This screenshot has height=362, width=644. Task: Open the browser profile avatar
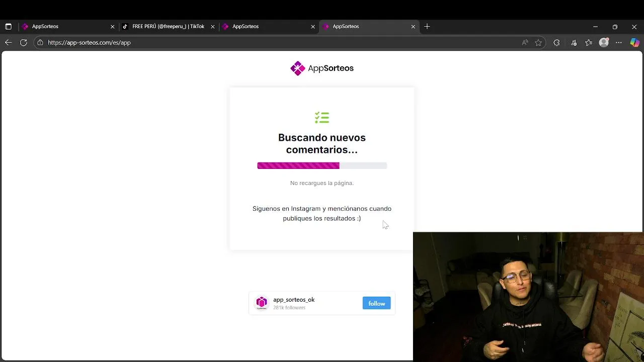(604, 43)
